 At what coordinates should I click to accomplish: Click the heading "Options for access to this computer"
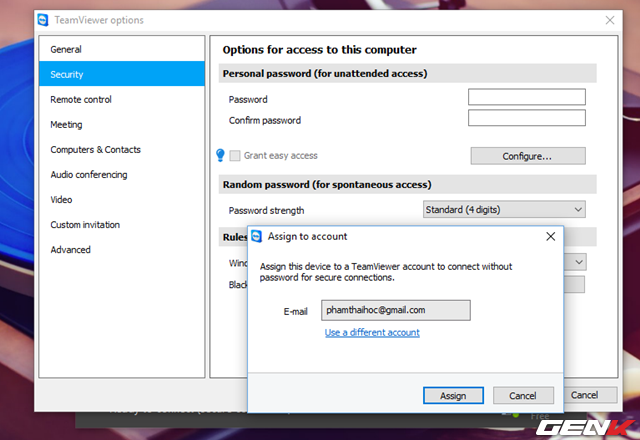pyautogui.click(x=319, y=50)
